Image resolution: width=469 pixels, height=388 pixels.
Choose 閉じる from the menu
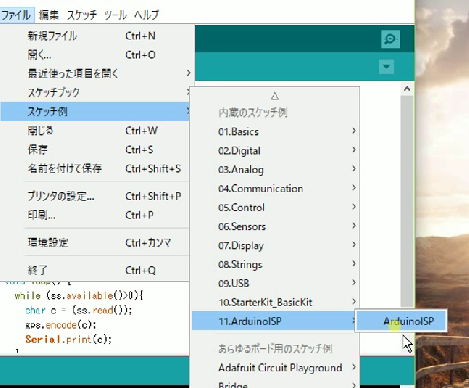click(x=95, y=130)
